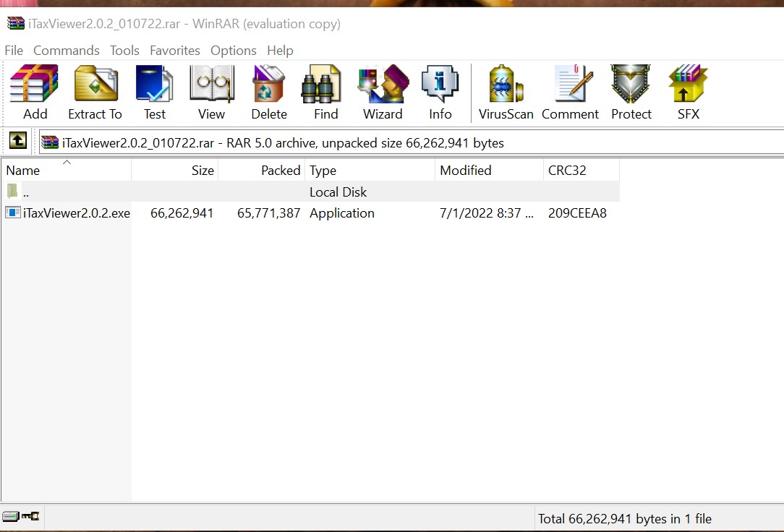784x532 pixels.
Task: Sort by the CRC32 column header
Action: click(581, 171)
